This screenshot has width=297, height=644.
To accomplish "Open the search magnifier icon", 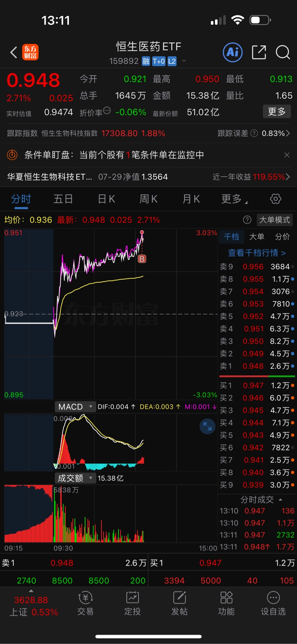I will tap(283, 52).
